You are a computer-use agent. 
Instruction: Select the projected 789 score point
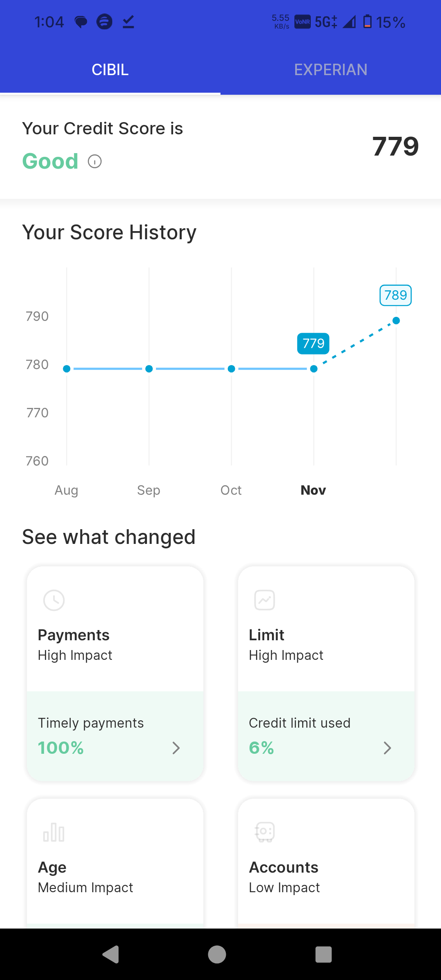point(396,321)
